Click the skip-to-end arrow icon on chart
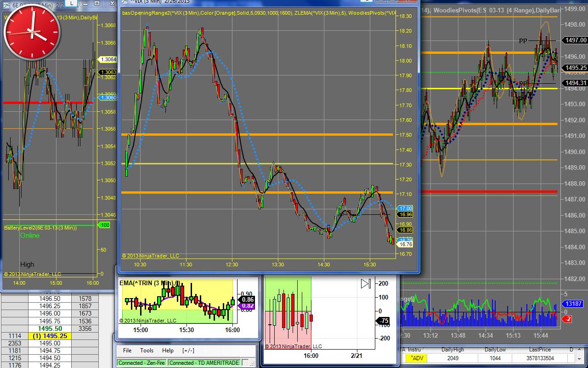This screenshot has width=588, height=368. pos(366,283)
